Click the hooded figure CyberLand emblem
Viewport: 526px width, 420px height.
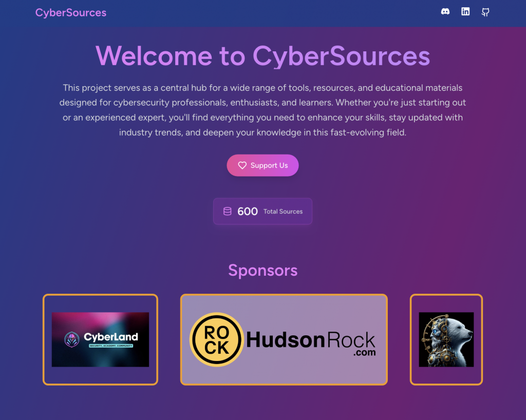pyautogui.click(x=72, y=339)
